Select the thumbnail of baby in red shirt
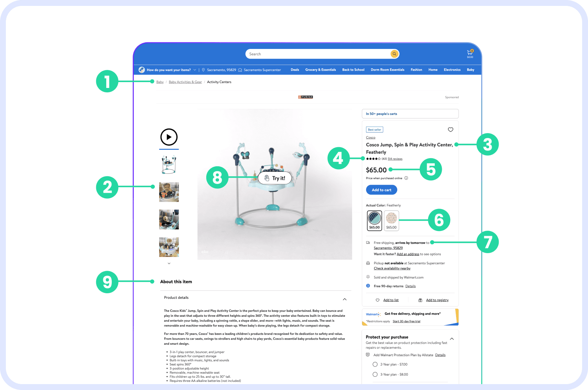The image size is (588, 390). (169, 192)
